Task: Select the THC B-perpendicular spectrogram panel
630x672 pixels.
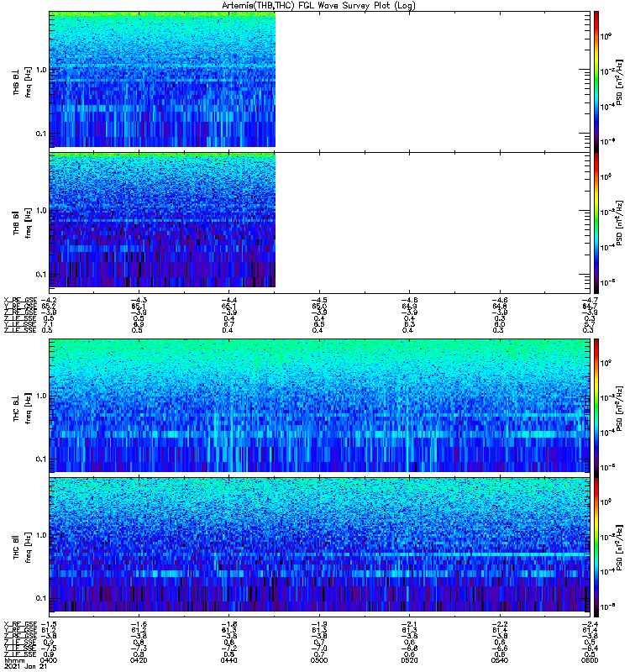Action: pos(319,407)
